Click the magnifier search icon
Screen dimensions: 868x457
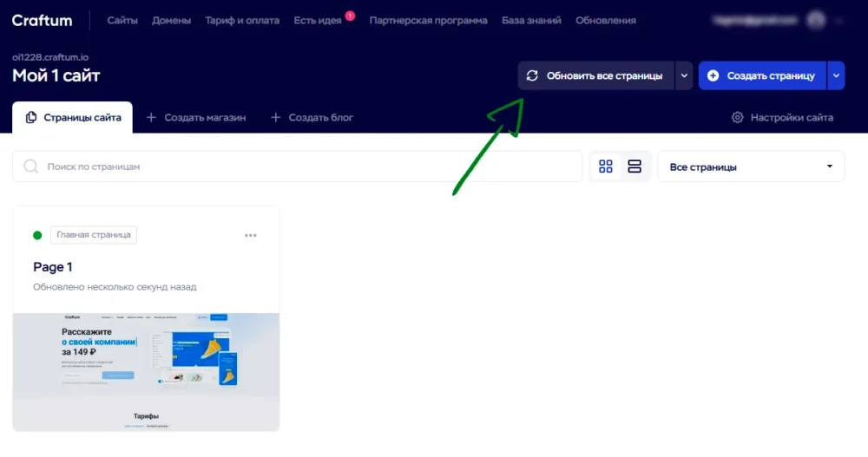[x=31, y=166]
